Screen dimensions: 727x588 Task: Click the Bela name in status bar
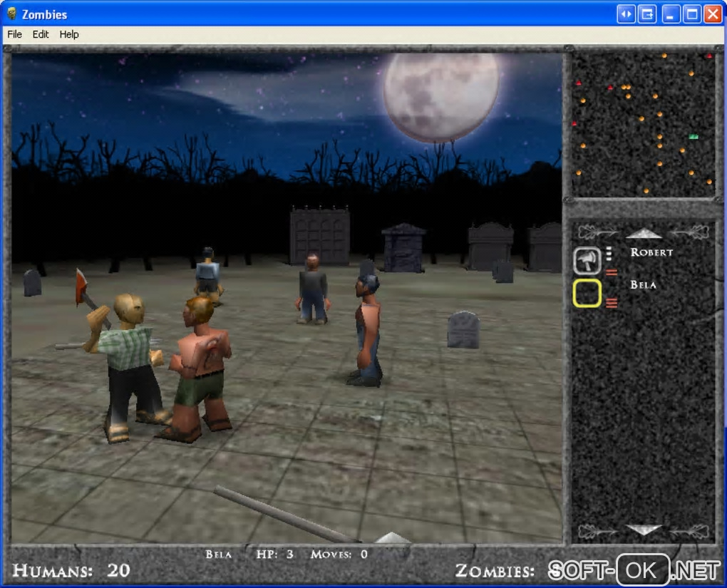pos(218,555)
